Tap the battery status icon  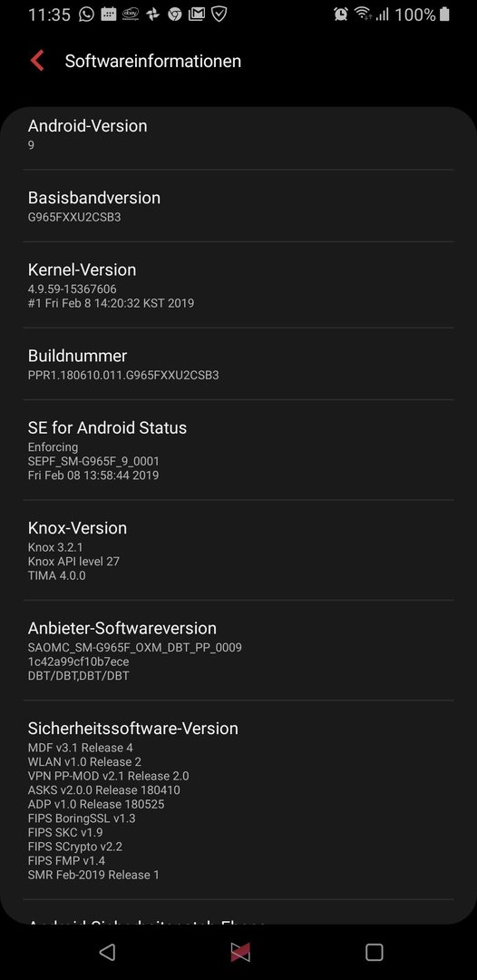pyautogui.click(x=444, y=14)
